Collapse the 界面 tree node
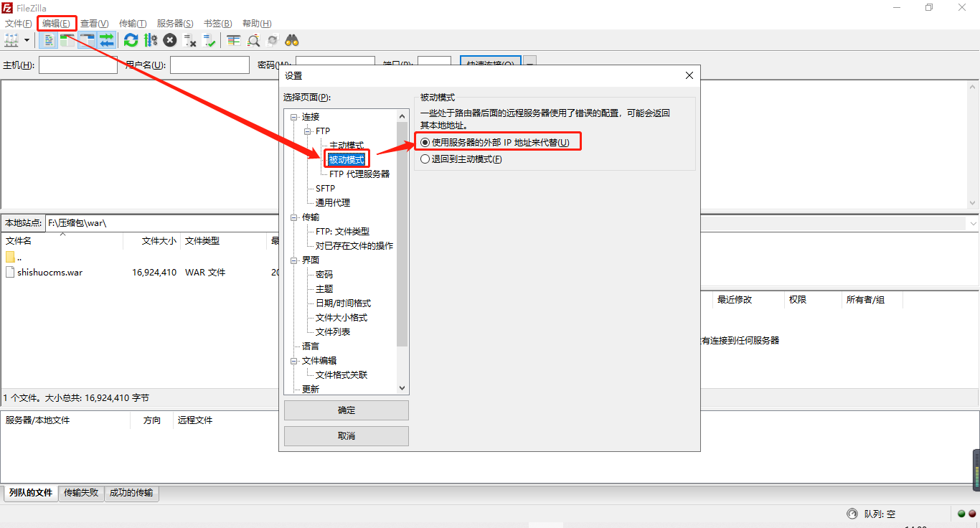Image resolution: width=980 pixels, height=528 pixels. coord(293,260)
